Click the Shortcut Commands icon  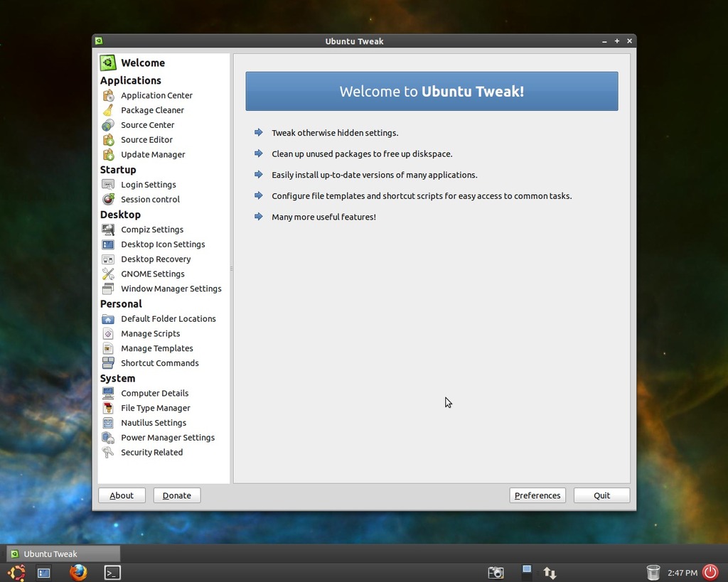[108, 363]
